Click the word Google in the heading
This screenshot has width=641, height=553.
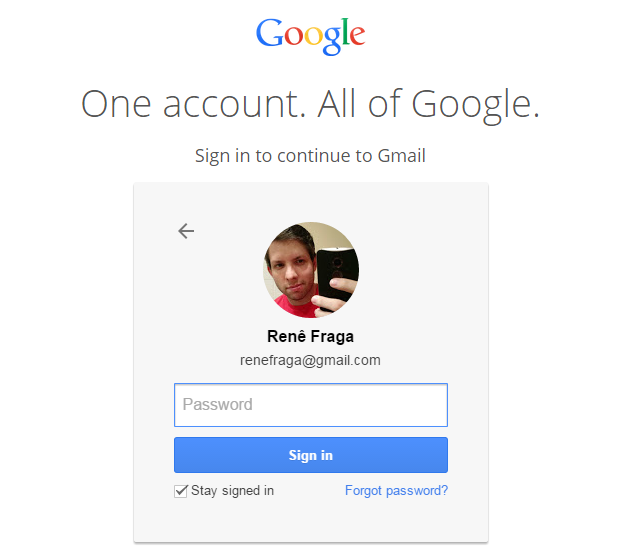(476, 104)
